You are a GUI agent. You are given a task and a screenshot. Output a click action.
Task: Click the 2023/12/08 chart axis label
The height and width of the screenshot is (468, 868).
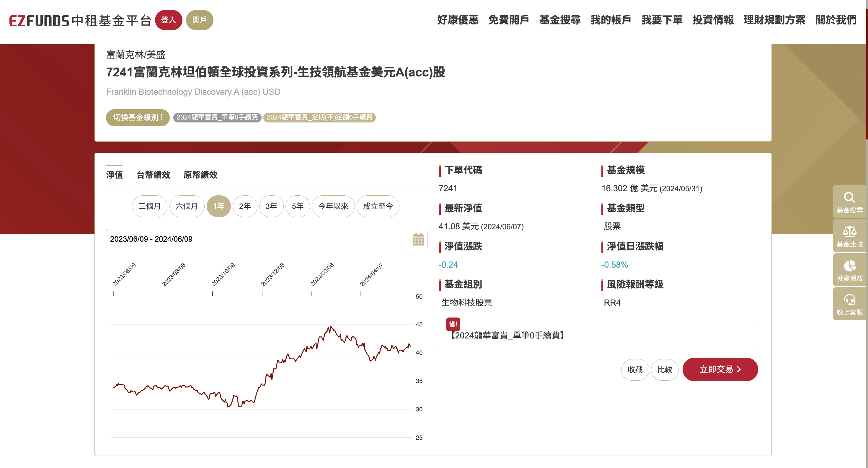[272, 275]
